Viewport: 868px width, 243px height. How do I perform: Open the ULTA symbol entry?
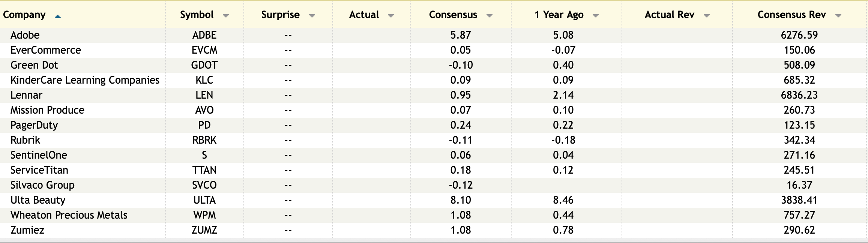click(x=204, y=200)
